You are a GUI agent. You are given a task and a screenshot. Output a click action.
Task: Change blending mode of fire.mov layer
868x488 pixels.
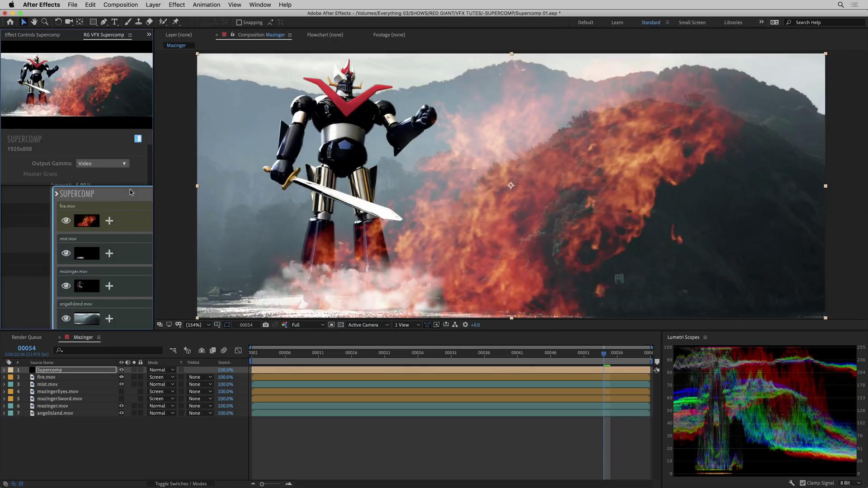point(161,377)
